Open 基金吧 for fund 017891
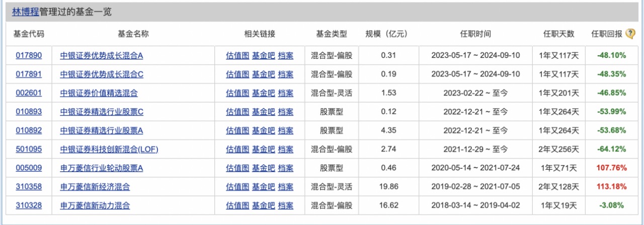 (263, 74)
